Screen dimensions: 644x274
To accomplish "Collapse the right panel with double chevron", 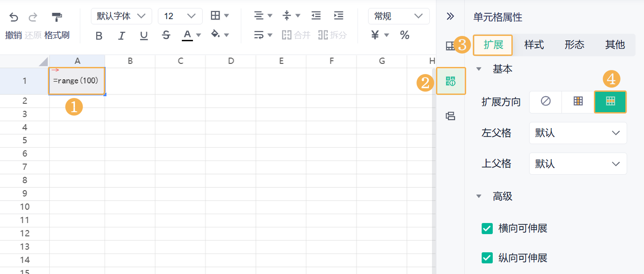I will click(x=451, y=17).
